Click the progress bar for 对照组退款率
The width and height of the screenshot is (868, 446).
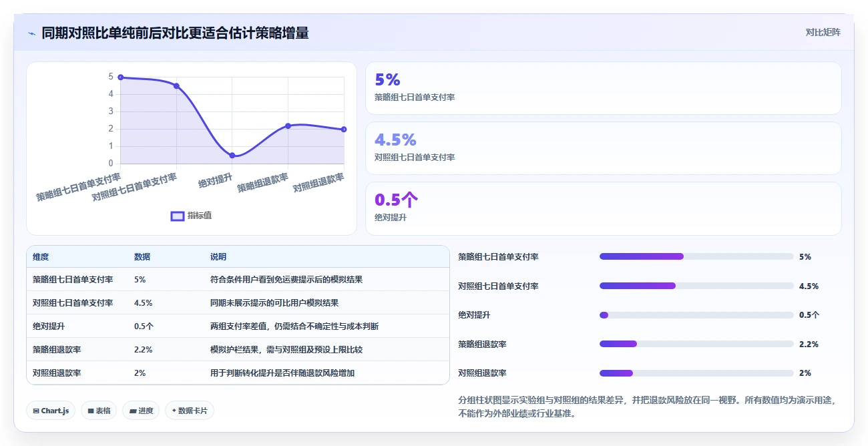tap(696, 373)
